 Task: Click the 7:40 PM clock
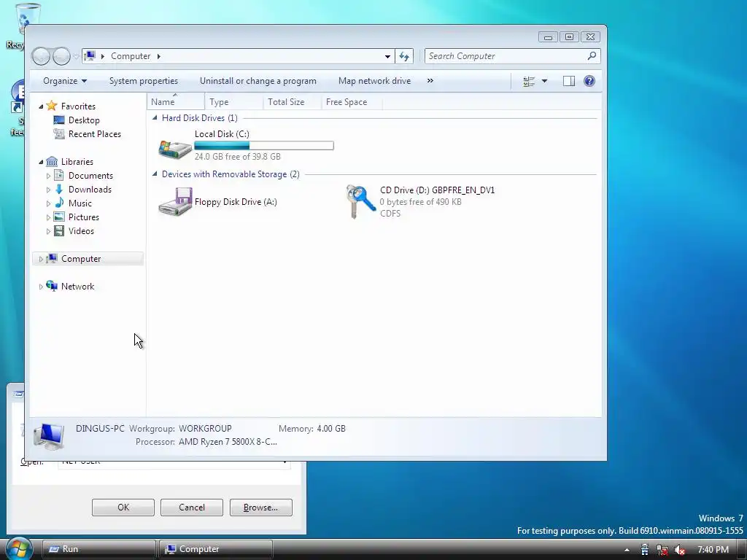pyautogui.click(x=713, y=550)
